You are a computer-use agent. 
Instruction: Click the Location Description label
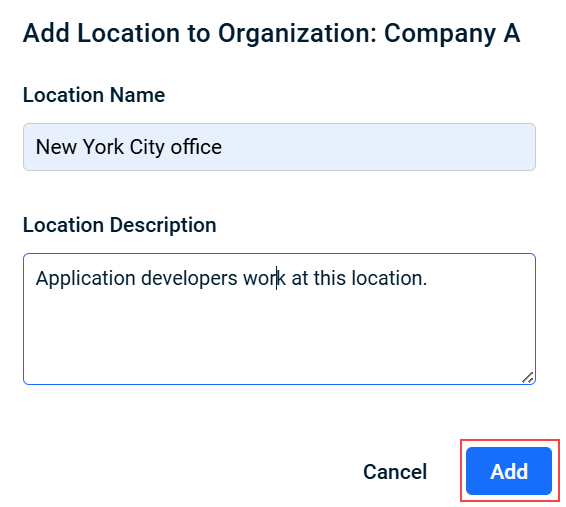[x=119, y=225]
